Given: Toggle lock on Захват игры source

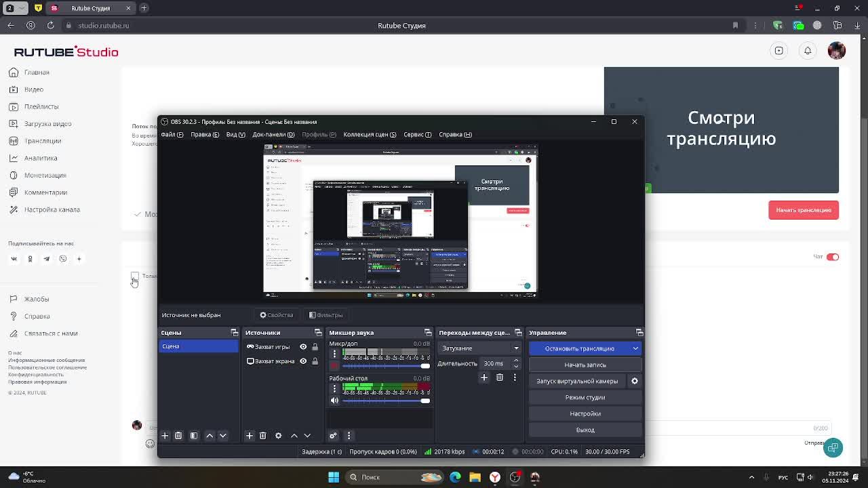Looking at the screenshot, I should 315,347.
